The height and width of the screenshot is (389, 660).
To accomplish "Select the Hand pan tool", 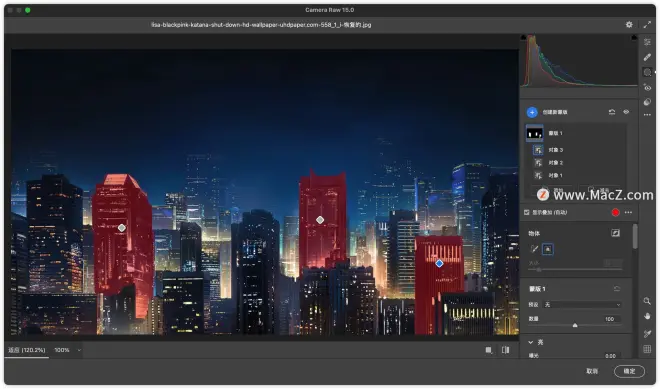I will click(x=647, y=317).
